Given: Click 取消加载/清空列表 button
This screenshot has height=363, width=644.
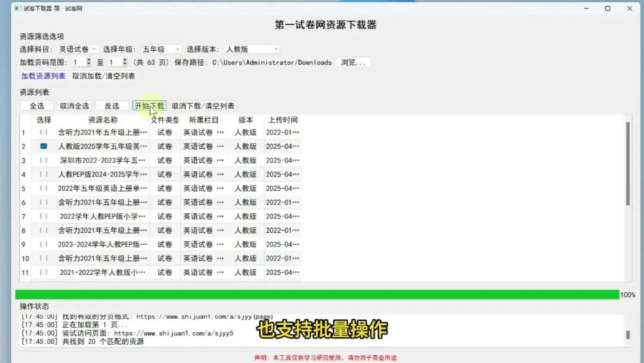Looking at the screenshot, I should tap(104, 76).
